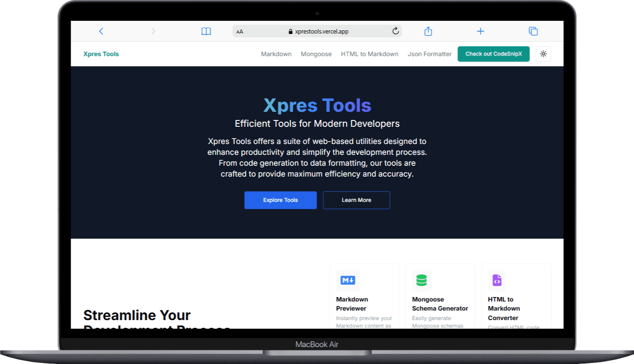Reload page with the refresh icon
The width and height of the screenshot is (634, 364).
395,31
